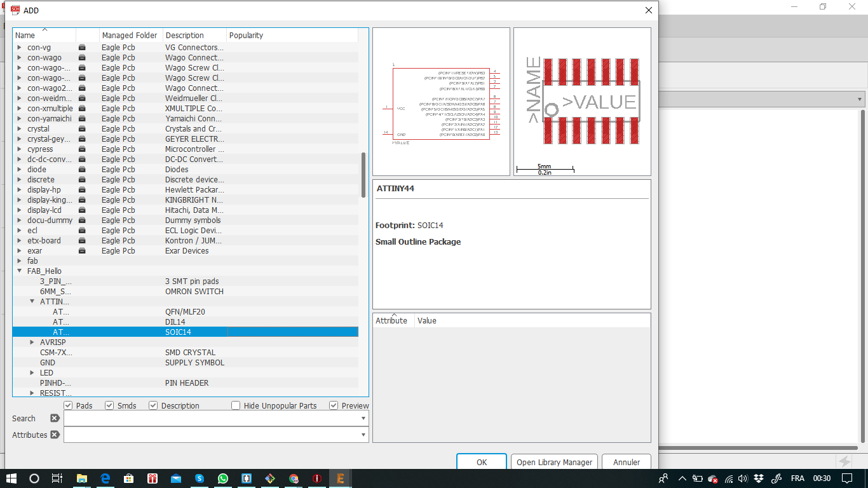The image size is (868, 488).
Task: Expand the fab library
Action: coord(19,261)
